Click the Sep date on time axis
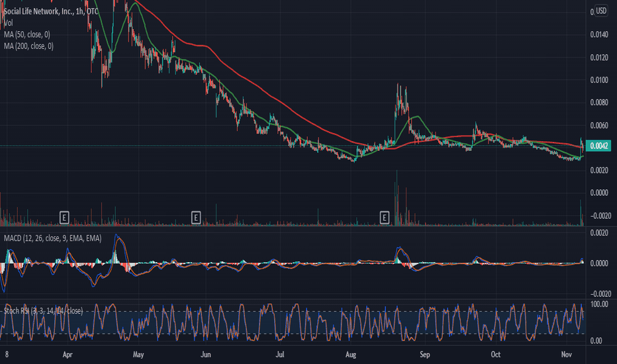This screenshot has width=617, height=364. [x=424, y=355]
